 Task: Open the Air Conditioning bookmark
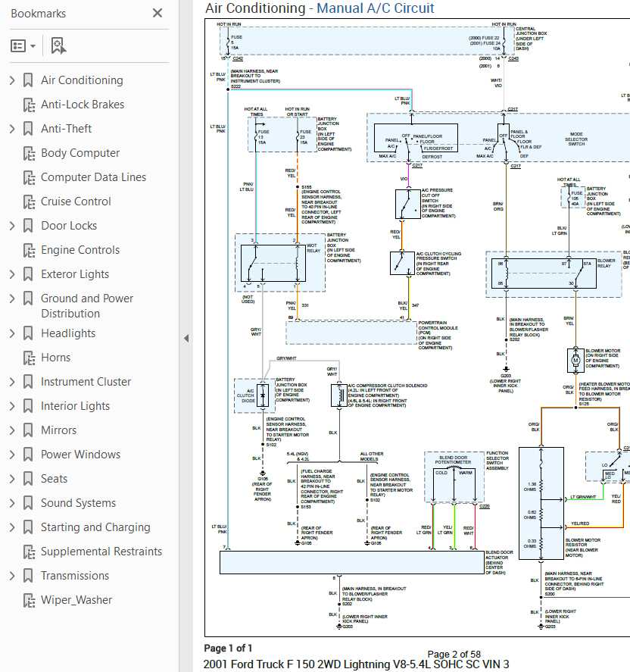tap(82, 80)
